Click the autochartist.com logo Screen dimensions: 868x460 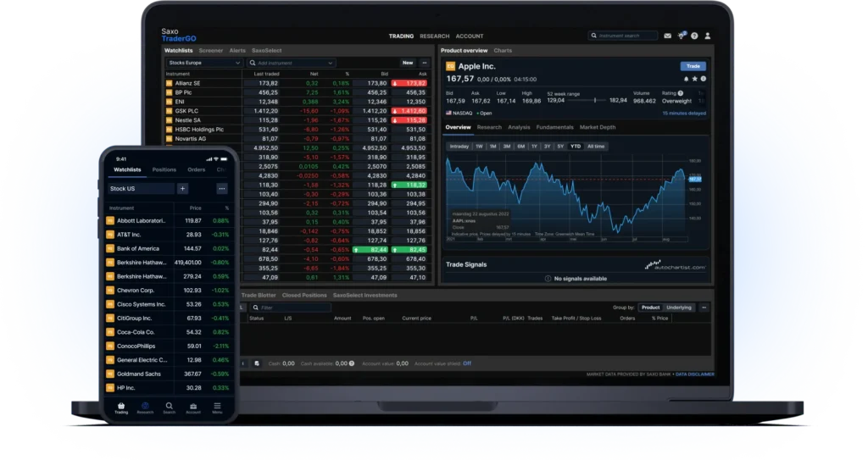point(675,266)
